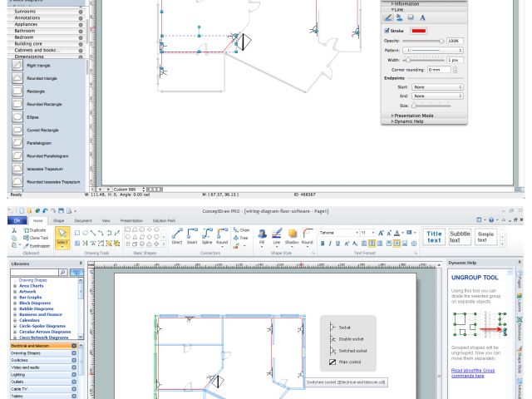Close the Switches library panel
The height and width of the screenshot is (399, 532).
click(x=73, y=360)
